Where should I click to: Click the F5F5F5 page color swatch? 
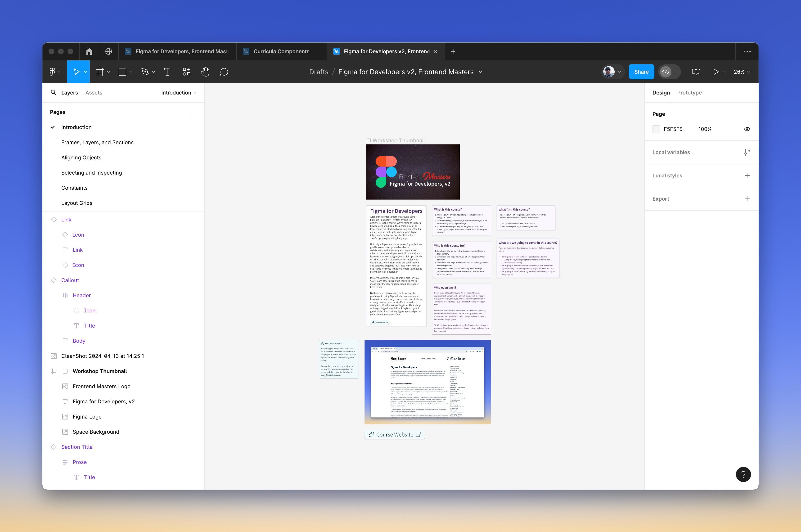tap(657, 129)
